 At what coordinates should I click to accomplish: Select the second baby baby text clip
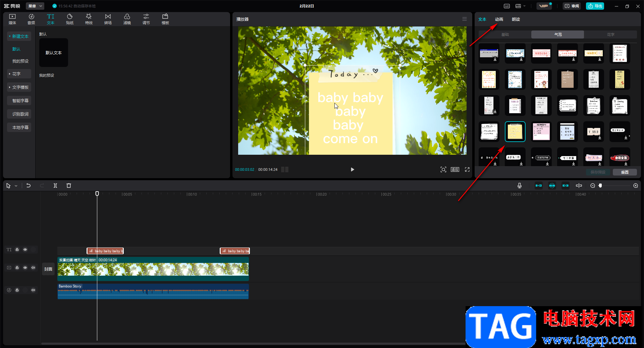point(235,251)
